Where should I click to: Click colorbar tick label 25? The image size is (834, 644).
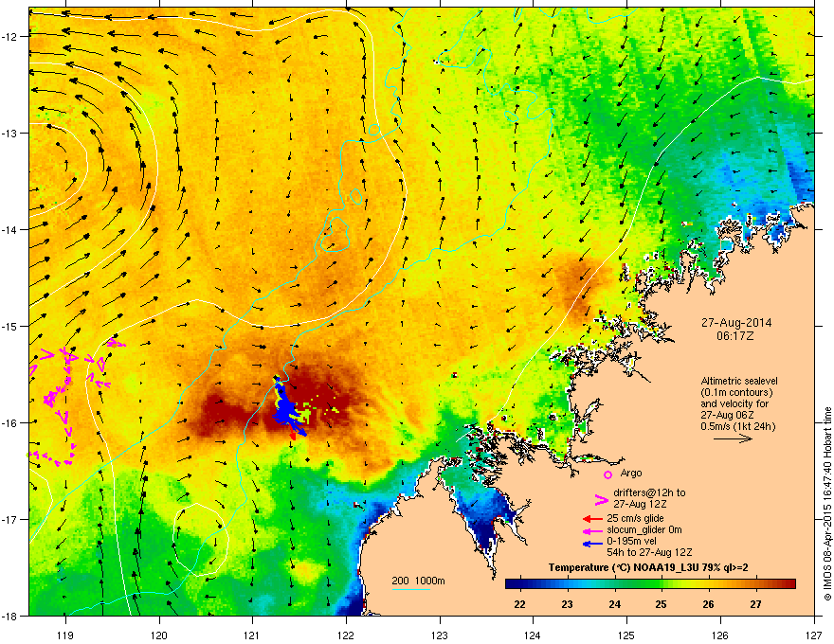662,604
